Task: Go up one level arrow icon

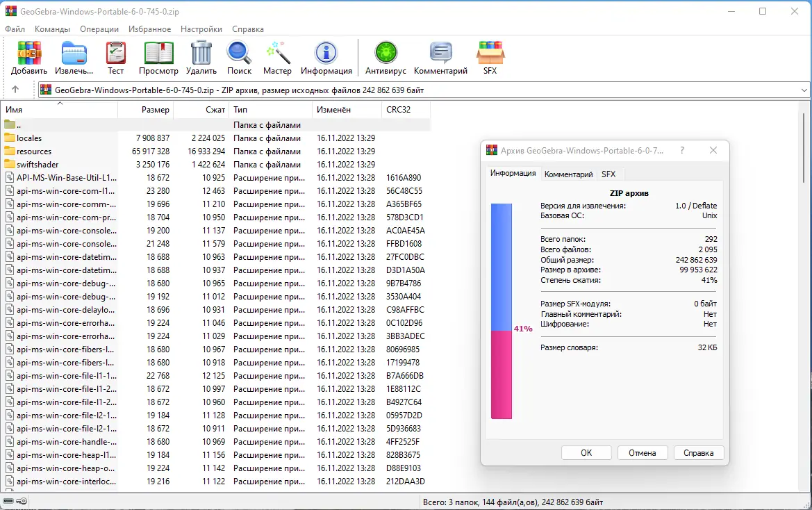Action: pos(15,90)
